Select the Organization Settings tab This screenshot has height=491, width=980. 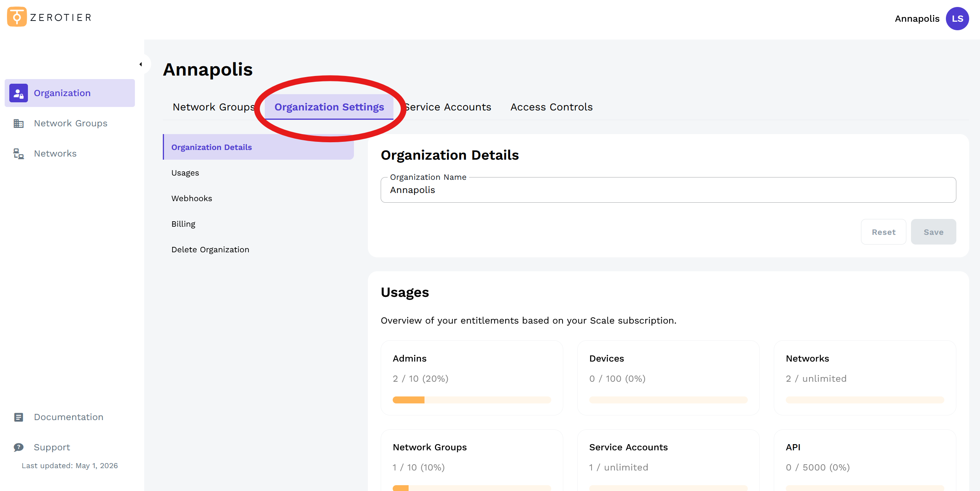click(329, 107)
